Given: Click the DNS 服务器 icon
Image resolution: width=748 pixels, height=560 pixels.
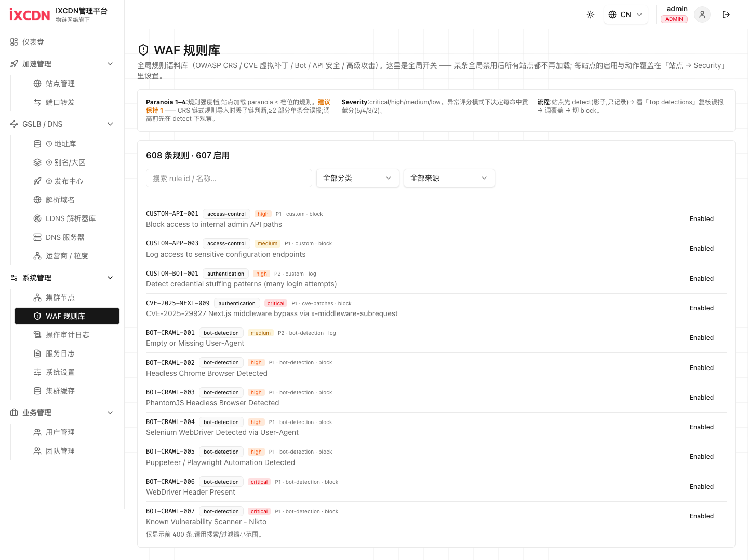Looking at the screenshot, I should [x=37, y=237].
